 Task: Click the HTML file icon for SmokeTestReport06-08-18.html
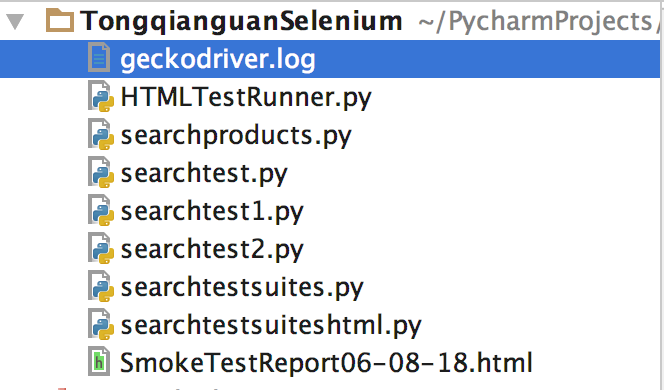[99, 362]
